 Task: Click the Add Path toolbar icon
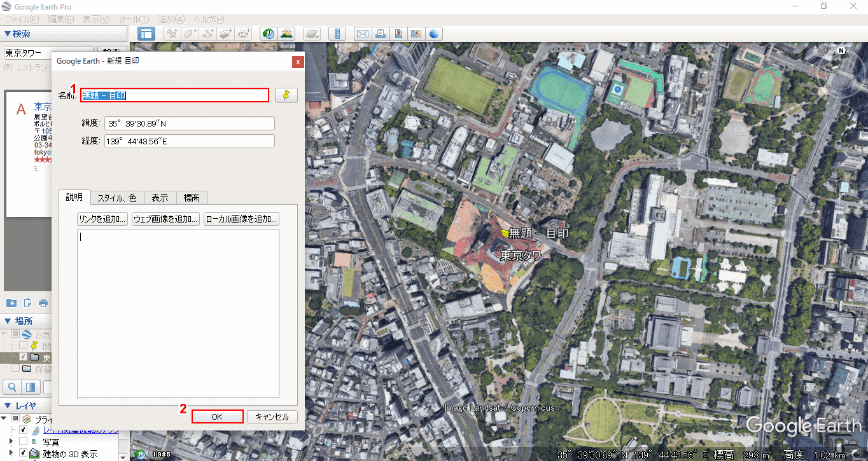point(207,34)
